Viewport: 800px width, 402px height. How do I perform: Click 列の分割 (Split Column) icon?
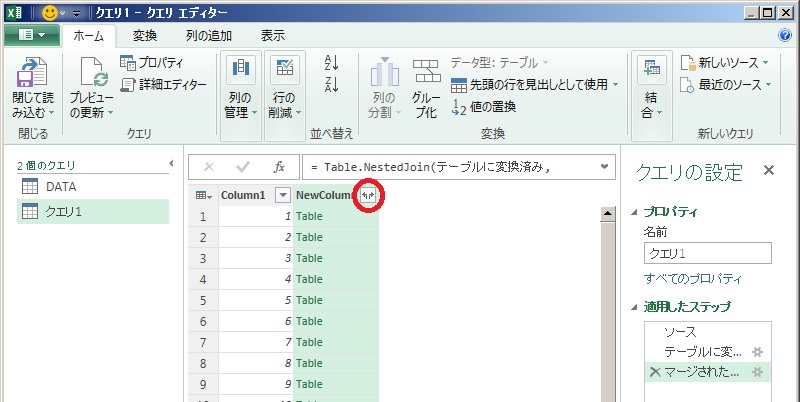click(385, 71)
